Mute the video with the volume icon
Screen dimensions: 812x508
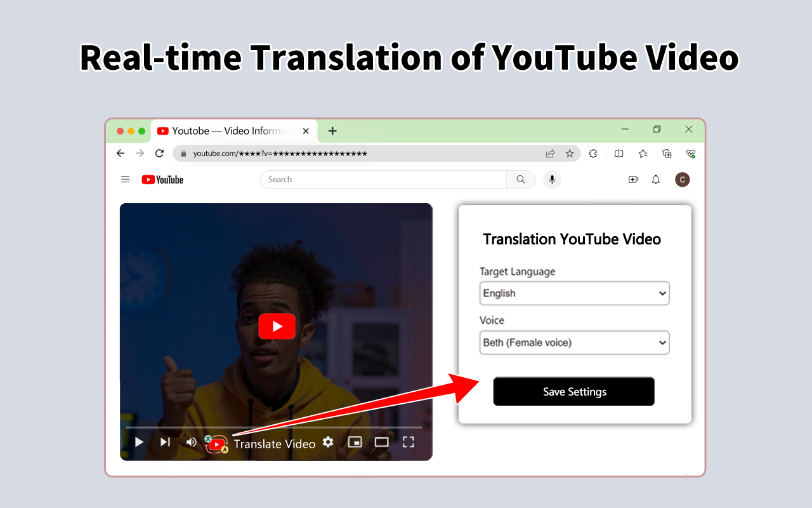tap(191, 441)
